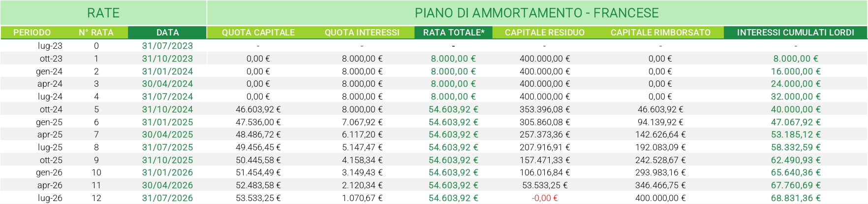
Task: Select the 1.070,67 € quota interessi cell
Action: [x=362, y=198]
